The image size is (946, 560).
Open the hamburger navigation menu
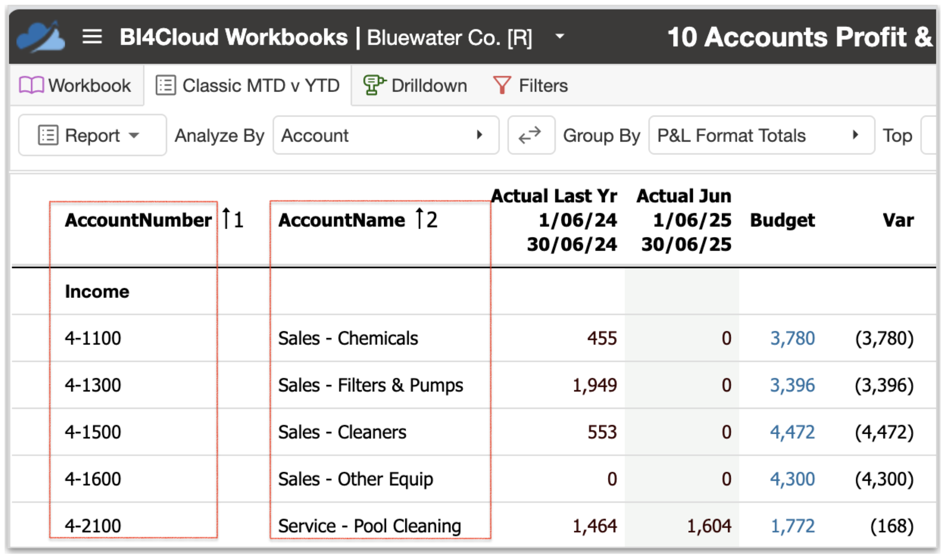(x=92, y=37)
